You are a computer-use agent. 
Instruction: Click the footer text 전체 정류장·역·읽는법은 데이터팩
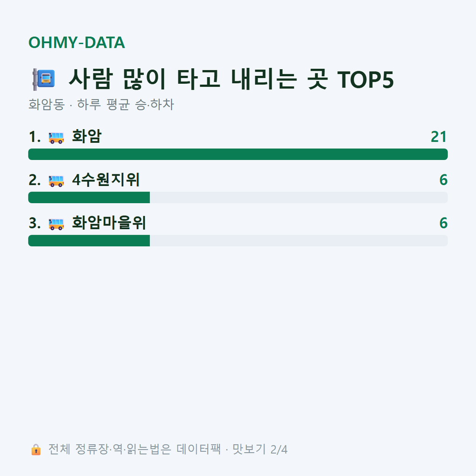click(134, 450)
